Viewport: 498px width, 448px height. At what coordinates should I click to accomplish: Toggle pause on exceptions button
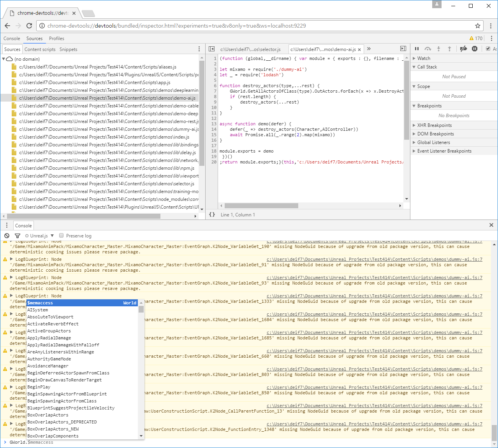(x=475, y=49)
